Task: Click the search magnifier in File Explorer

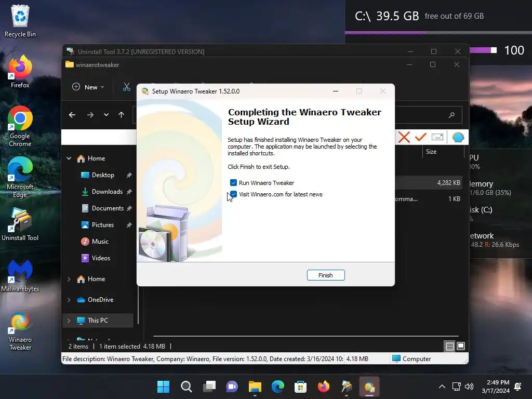Action: 451,115
